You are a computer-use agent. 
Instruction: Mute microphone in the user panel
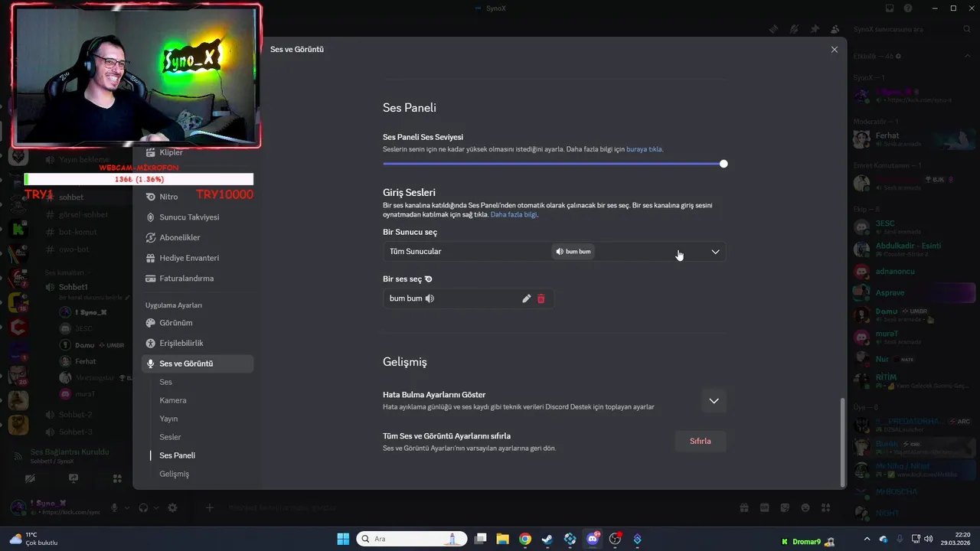(x=114, y=508)
